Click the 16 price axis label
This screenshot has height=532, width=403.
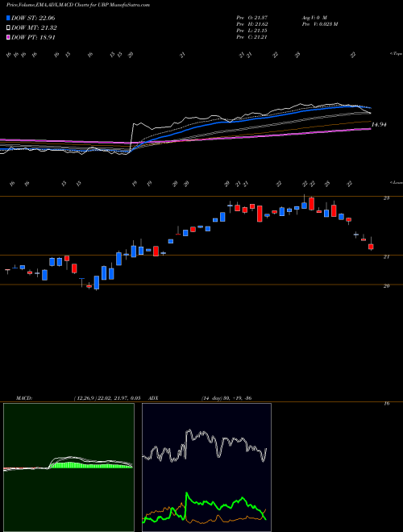tap(386, 404)
